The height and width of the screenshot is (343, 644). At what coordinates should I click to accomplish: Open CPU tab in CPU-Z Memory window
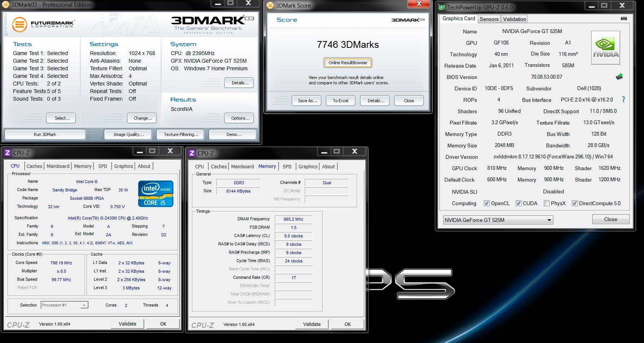200,166
